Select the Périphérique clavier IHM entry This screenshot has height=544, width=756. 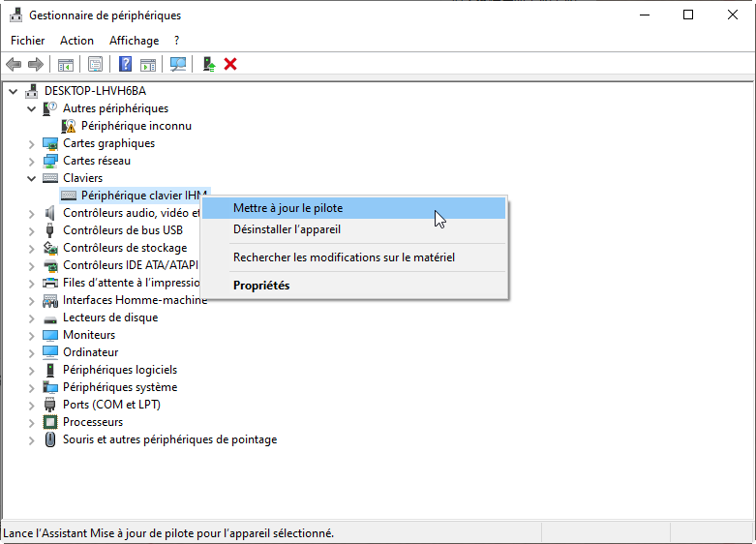coord(143,196)
